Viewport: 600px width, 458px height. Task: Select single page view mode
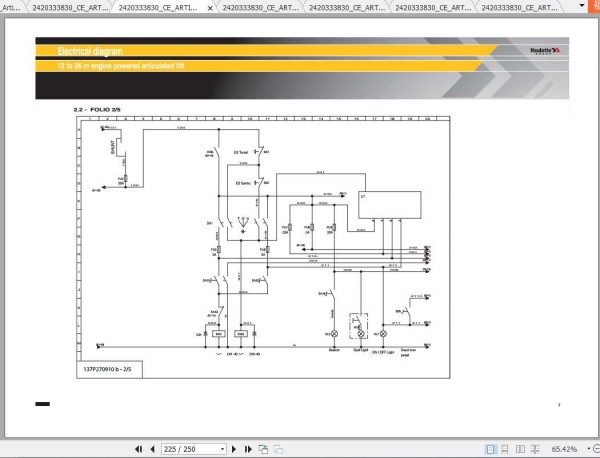tap(490, 449)
